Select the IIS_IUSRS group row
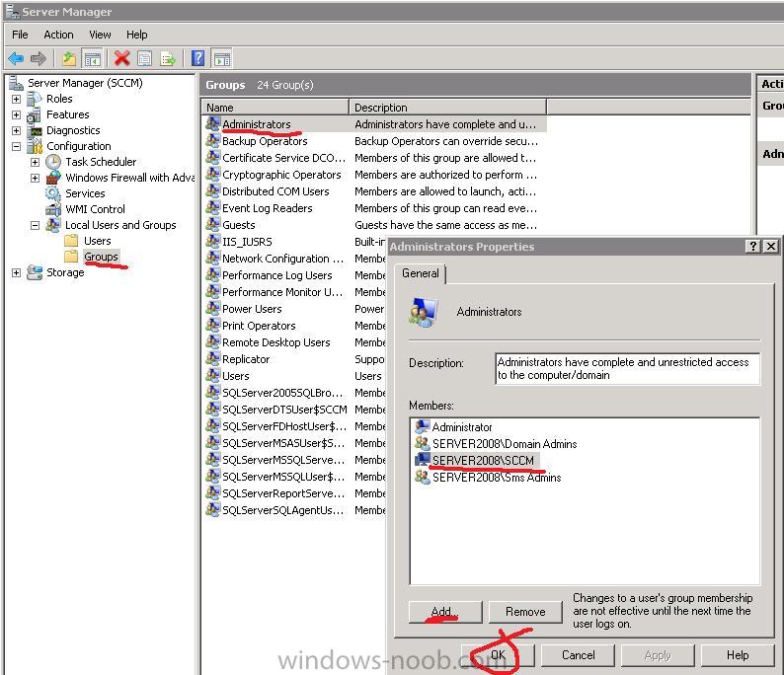Viewport: 784px width, 675px height. click(247, 242)
